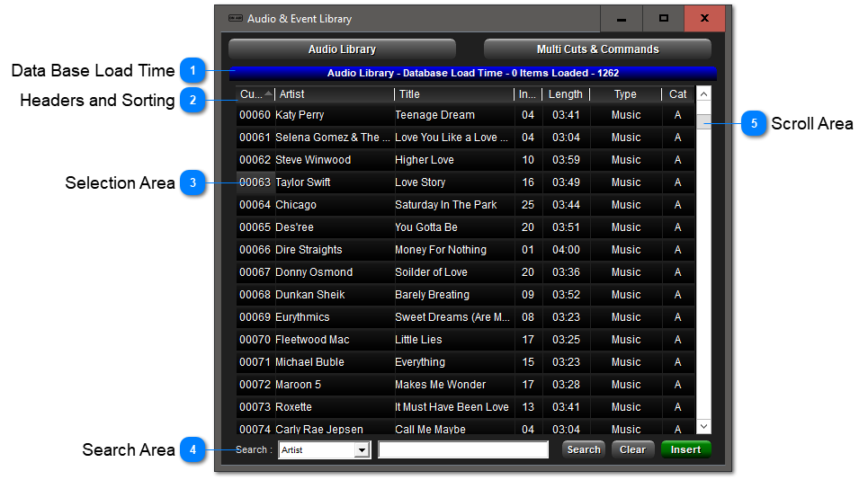This screenshot has height=480, width=868.
Task: Sort the list by Type header
Action: pos(625,94)
